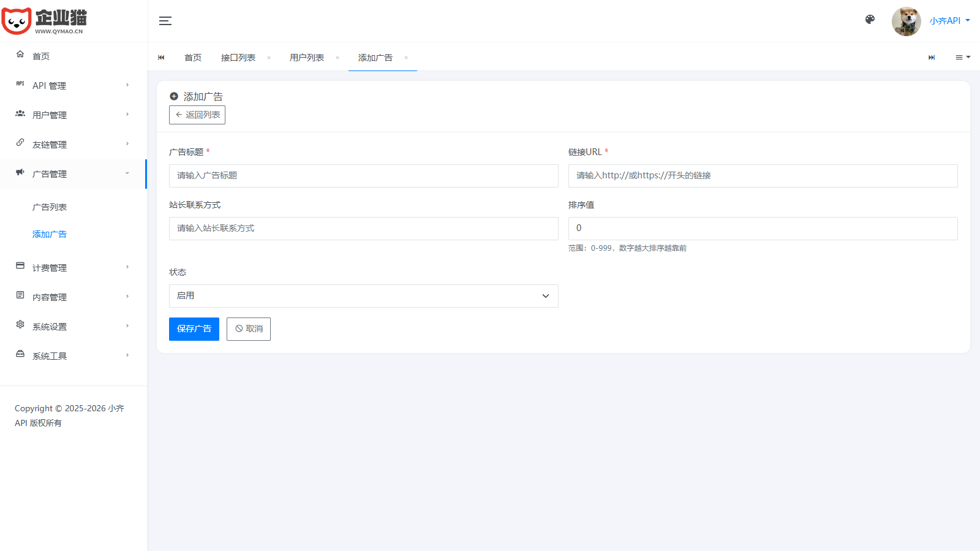Expand the 小齐API user menu

[949, 21]
